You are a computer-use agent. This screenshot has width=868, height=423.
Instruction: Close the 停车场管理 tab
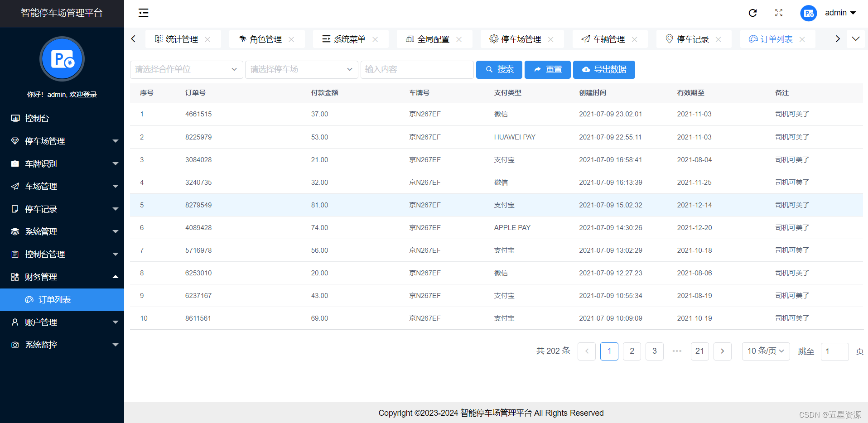tap(550, 39)
